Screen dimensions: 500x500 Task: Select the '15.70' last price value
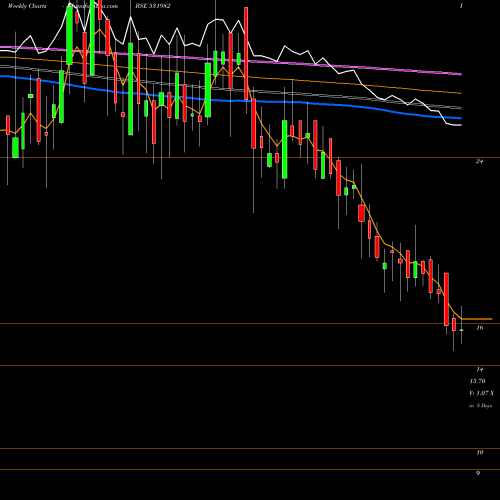click(x=477, y=381)
